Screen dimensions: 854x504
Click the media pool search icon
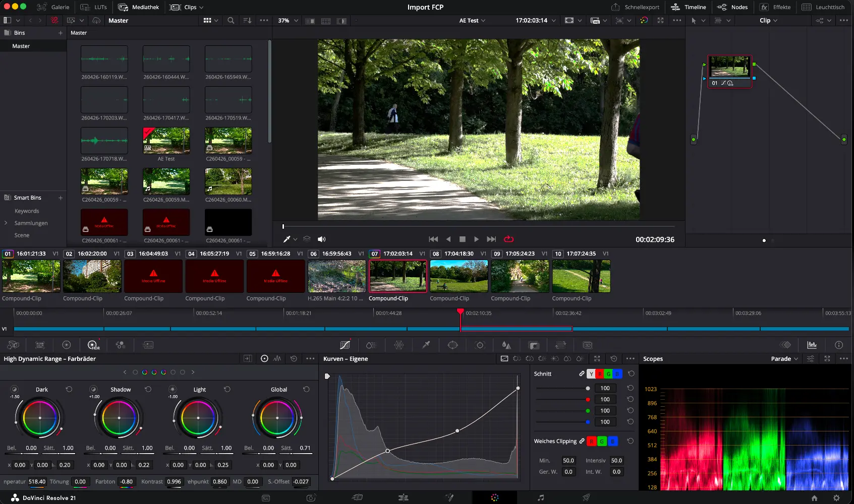click(x=231, y=21)
